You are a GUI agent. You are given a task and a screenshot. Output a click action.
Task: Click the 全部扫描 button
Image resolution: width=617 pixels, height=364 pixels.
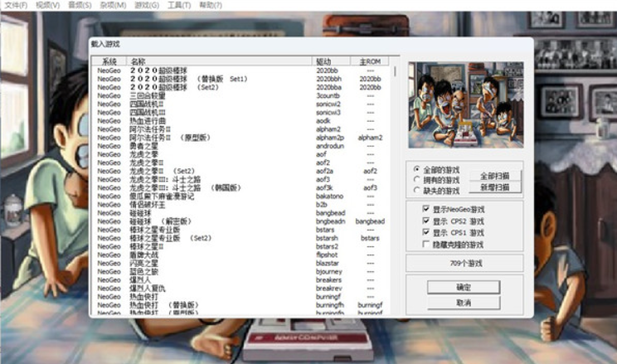[x=494, y=176]
